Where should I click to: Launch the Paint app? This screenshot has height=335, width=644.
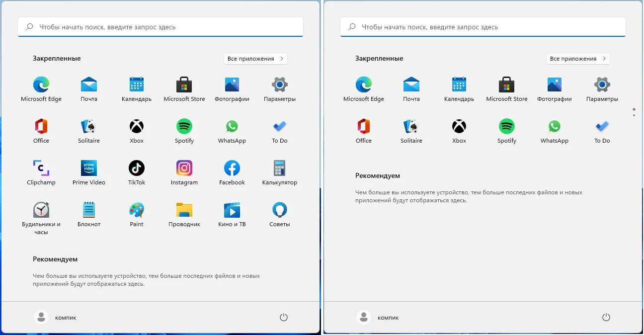tap(137, 215)
